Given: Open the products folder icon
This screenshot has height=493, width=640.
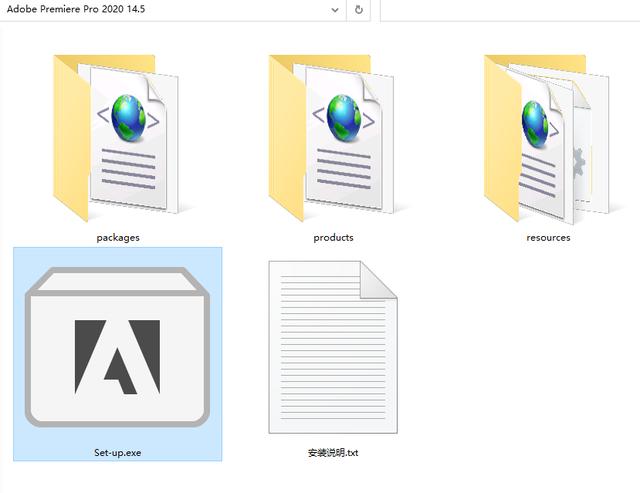Looking at the screenshot, I should [x=332, y=138].
